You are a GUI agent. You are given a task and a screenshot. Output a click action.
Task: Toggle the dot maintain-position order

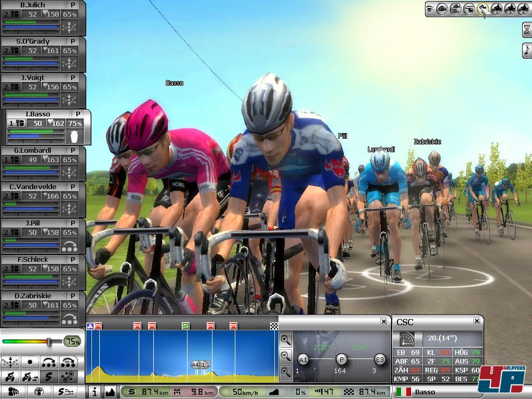tap(30, 362)
